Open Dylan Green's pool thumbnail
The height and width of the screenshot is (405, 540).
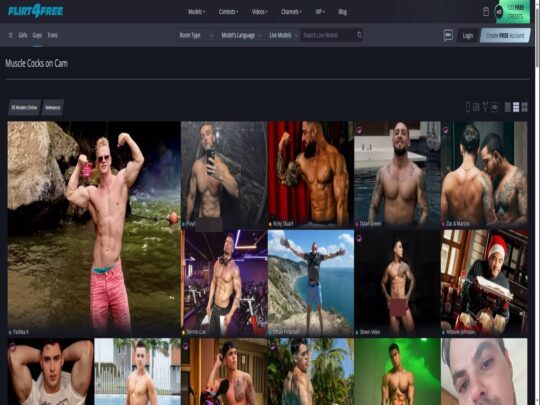tap(397, 174)
